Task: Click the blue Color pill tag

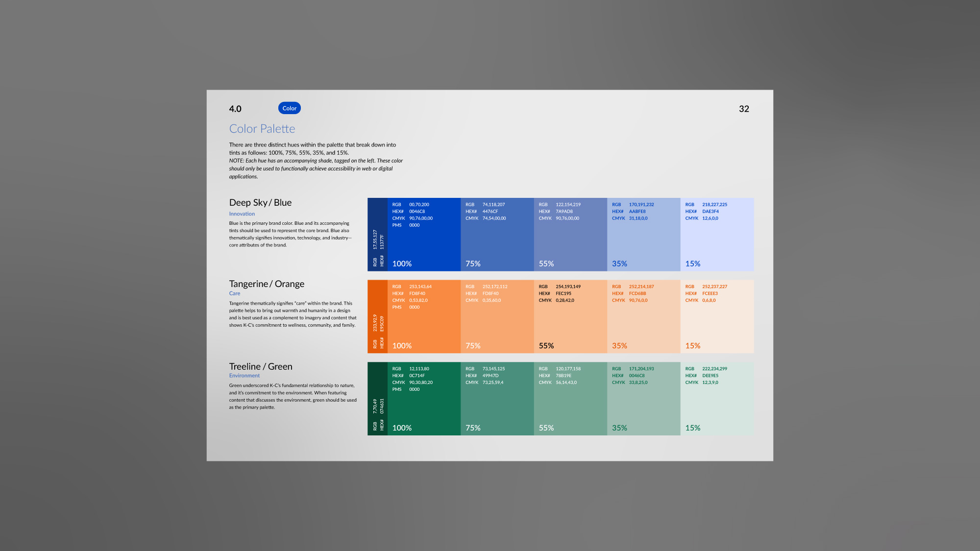Action: pos(289,108)
